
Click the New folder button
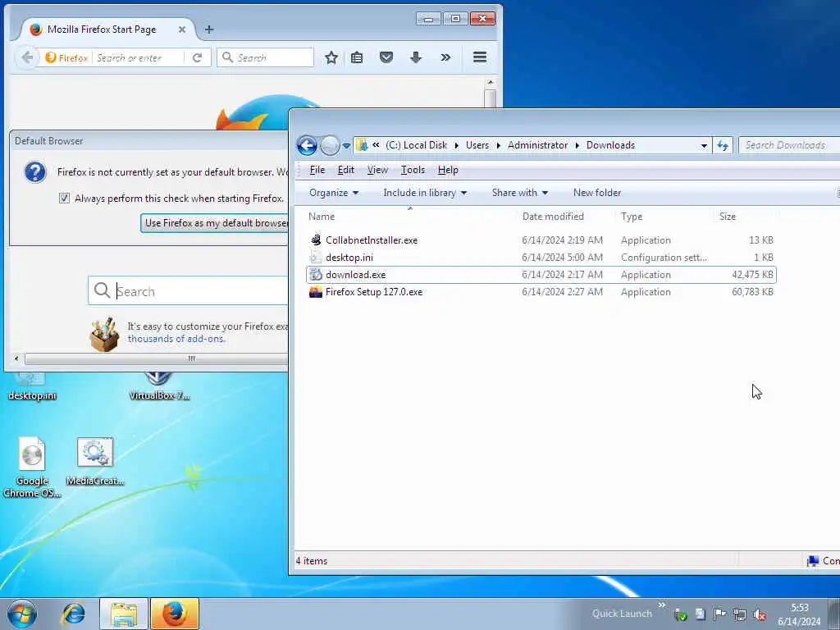[x=597, y=193]
